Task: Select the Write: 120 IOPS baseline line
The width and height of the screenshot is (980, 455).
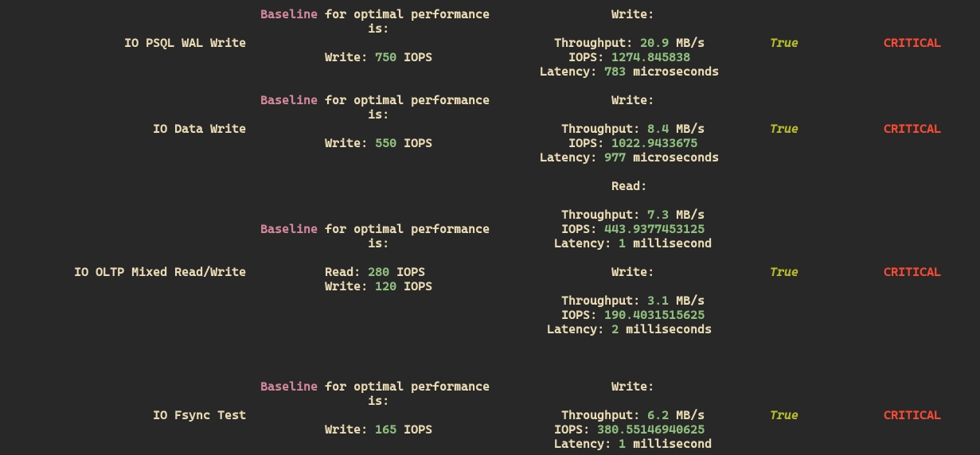Action: 378,286
